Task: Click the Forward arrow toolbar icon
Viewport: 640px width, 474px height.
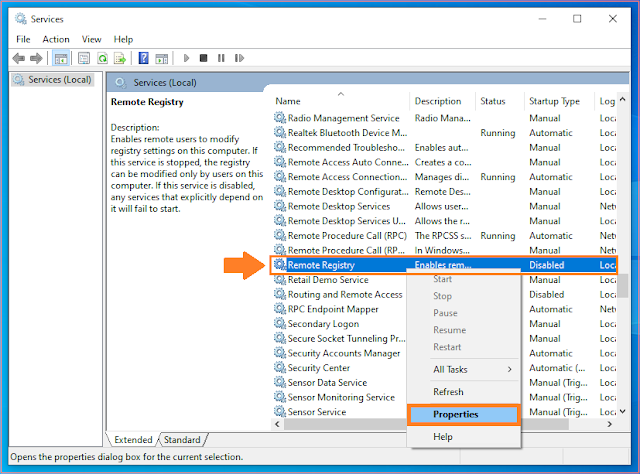Action: [36, 58]
